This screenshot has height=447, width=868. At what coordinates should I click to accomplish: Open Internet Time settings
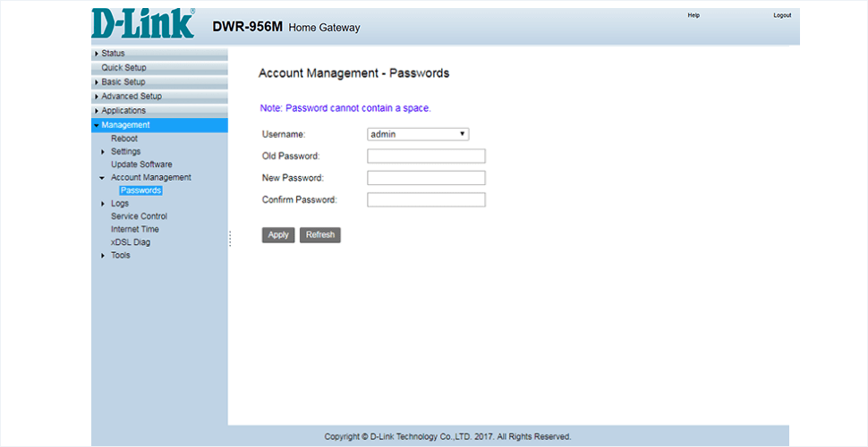point(135,230)
